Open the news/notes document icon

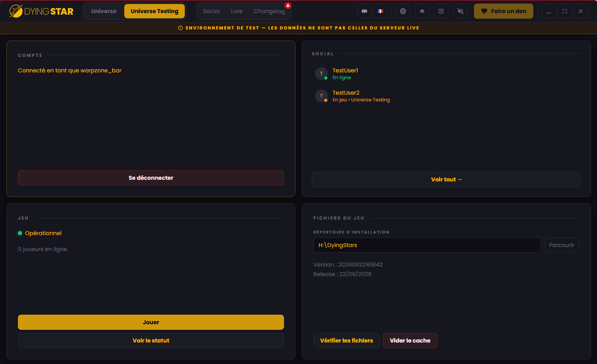pyautogui.click(x=441, y=11)
